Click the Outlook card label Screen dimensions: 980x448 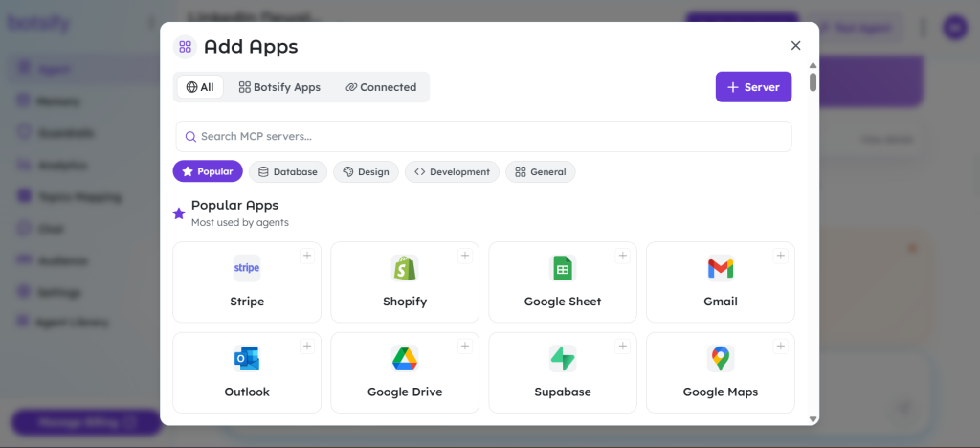(247, 392)
